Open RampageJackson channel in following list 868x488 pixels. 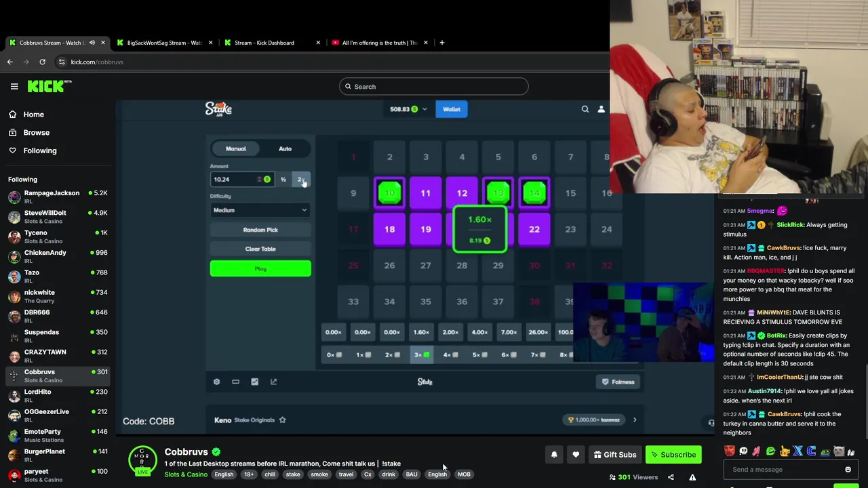click(57, 197)
